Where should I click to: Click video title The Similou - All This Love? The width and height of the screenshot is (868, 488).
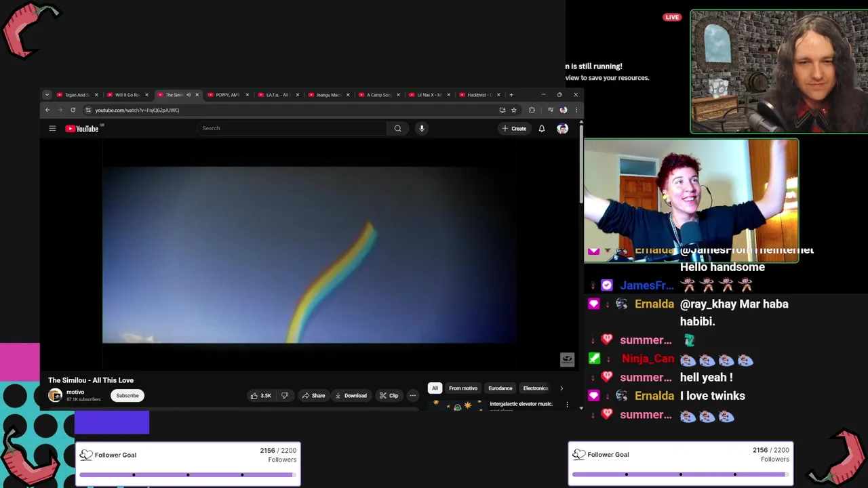coord(91,380)
